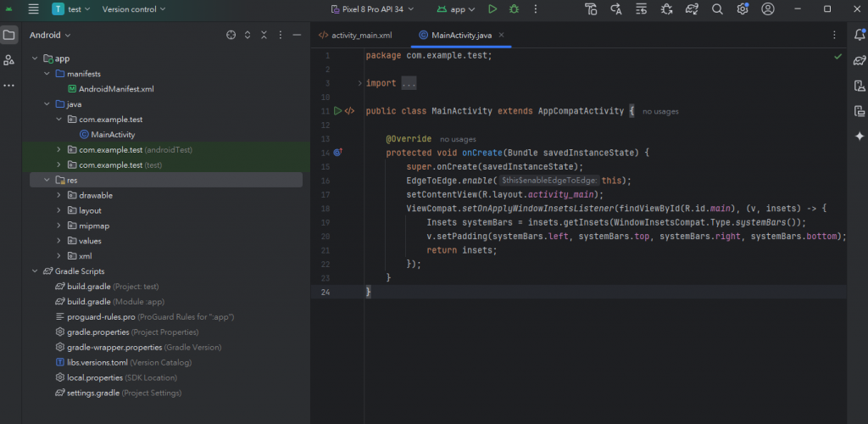Click the Select Opened File target icon

pyautogui.click(x=231, y=36)
